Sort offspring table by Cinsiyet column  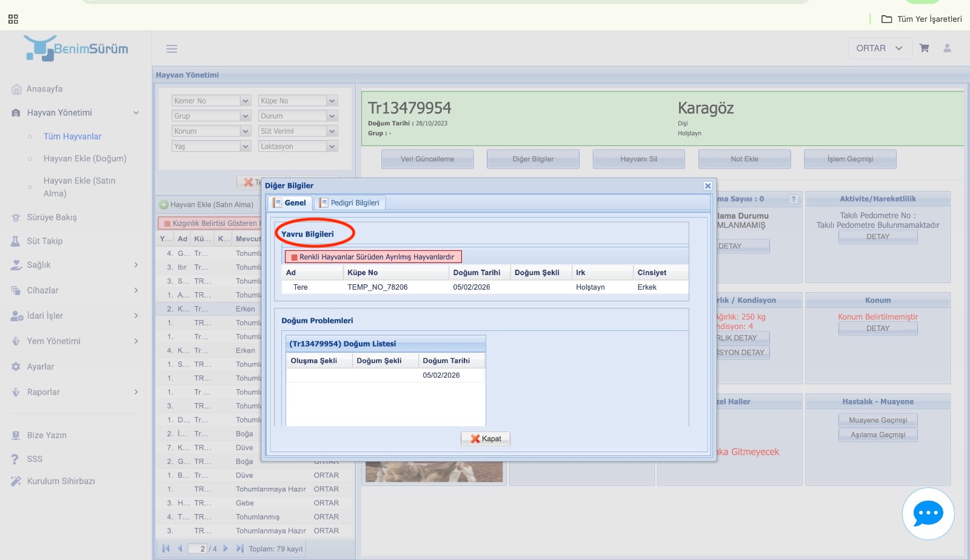[x=661, y=273]
